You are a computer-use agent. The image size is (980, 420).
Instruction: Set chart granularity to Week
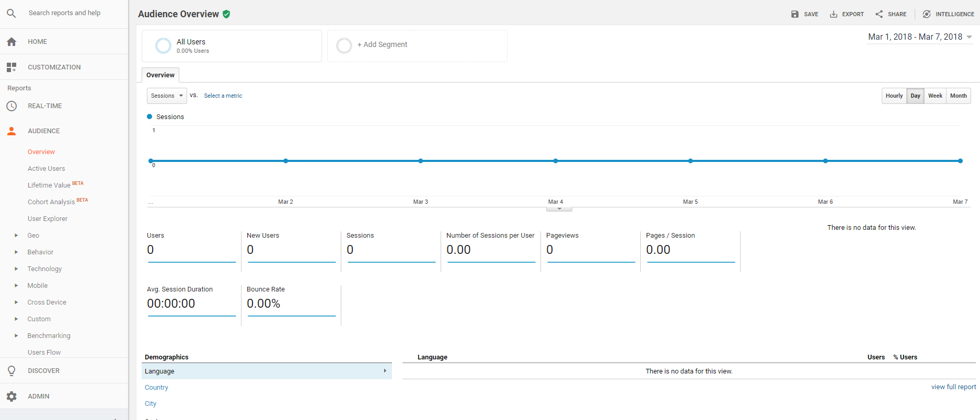coord(935,96)
